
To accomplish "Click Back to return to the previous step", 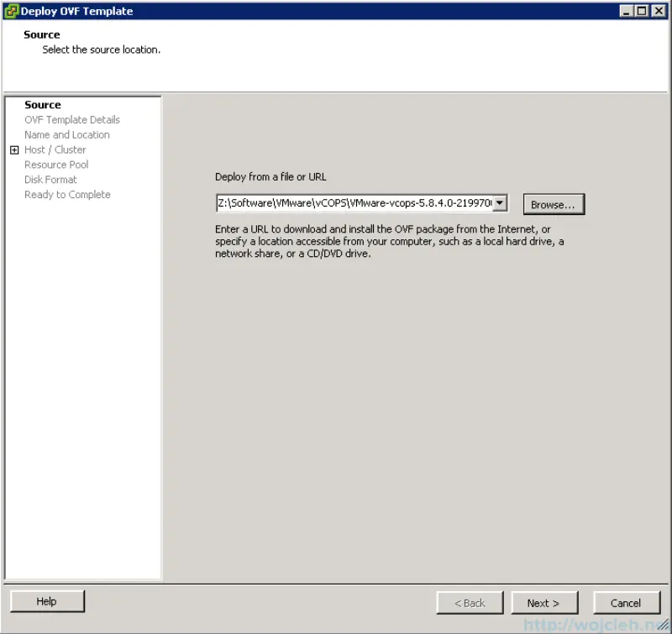I will point(470,602).
